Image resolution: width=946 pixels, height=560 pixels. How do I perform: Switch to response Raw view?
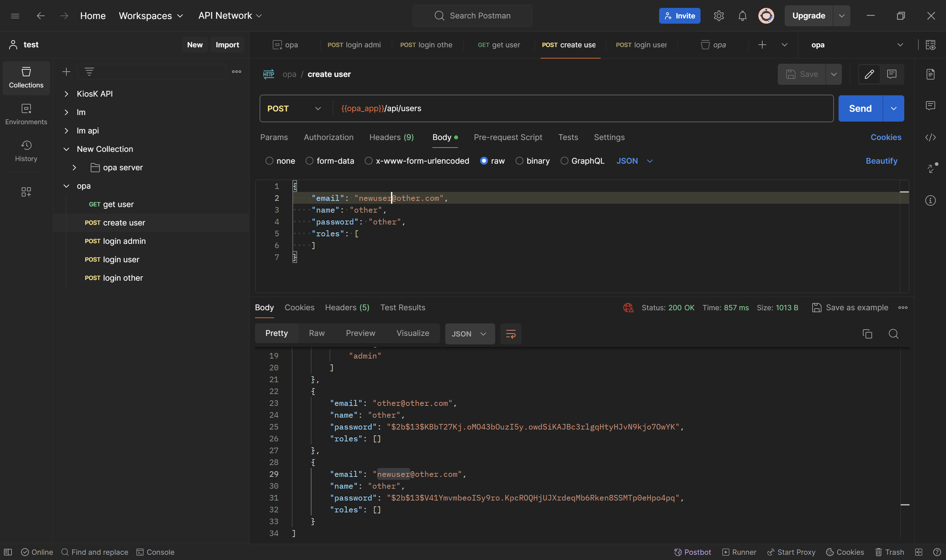pos(316,333)
